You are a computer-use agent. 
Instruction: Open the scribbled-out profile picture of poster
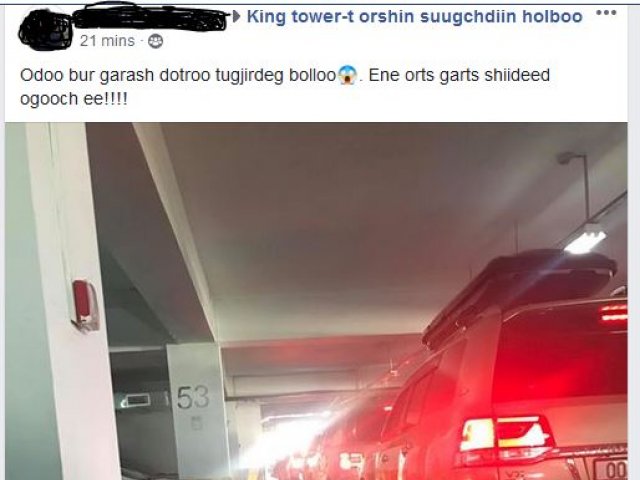(45, 29)
